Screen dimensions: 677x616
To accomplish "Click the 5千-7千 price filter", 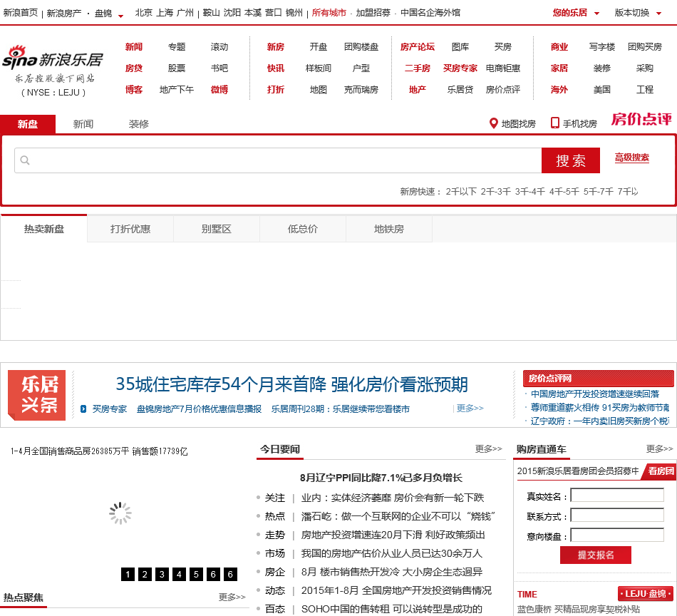I will click(598, 191).
